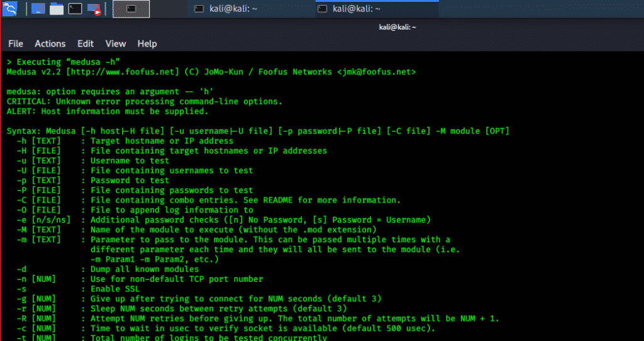Click 'Sleep NUM seconds between retry' line

[218, 308]
